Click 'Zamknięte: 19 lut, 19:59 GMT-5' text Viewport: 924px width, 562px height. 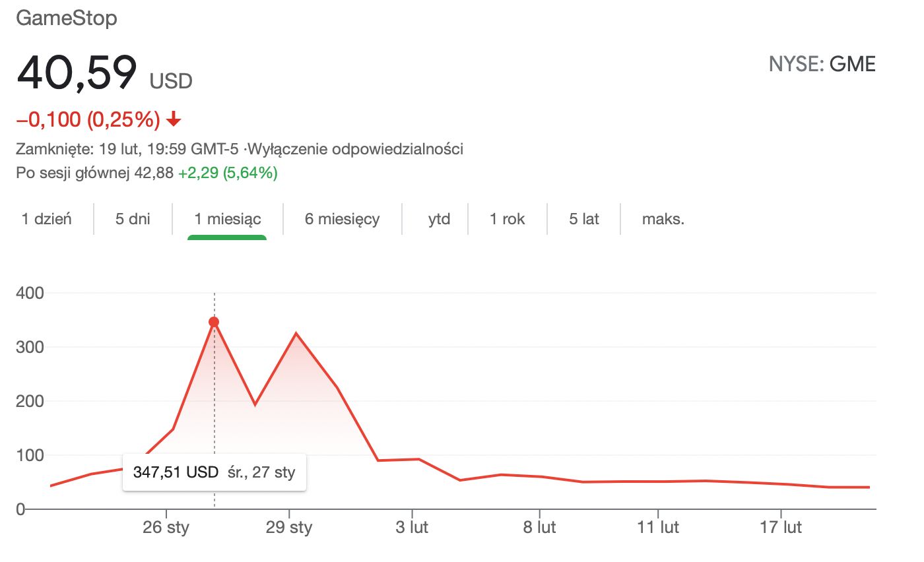click(x=128, y=149)
